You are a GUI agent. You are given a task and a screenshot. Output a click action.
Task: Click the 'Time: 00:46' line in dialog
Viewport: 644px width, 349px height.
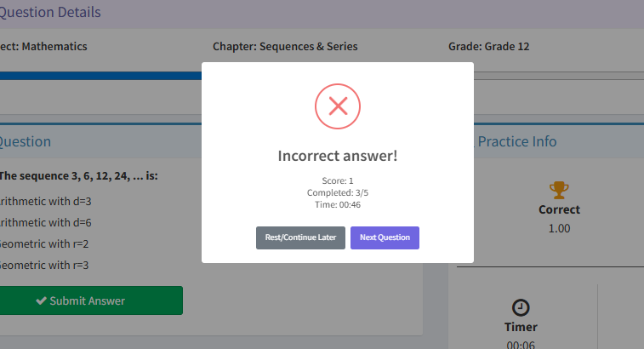pos(338,204)
